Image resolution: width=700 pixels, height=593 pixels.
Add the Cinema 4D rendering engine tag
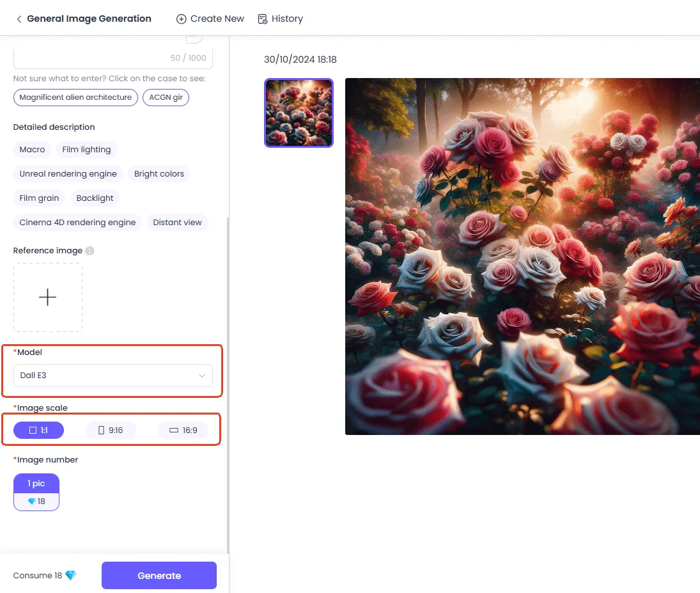(x=77, y=223)
